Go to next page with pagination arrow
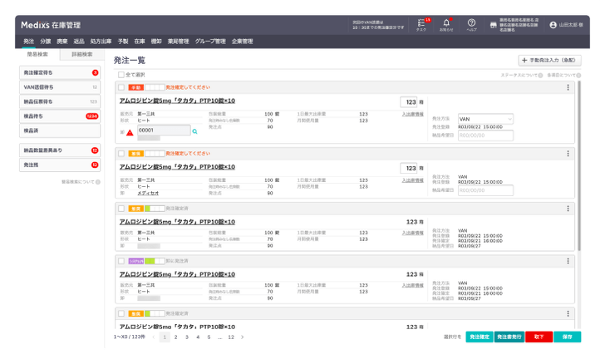Image resolution: width=605 pixels, height=364 pixels. 243,337
